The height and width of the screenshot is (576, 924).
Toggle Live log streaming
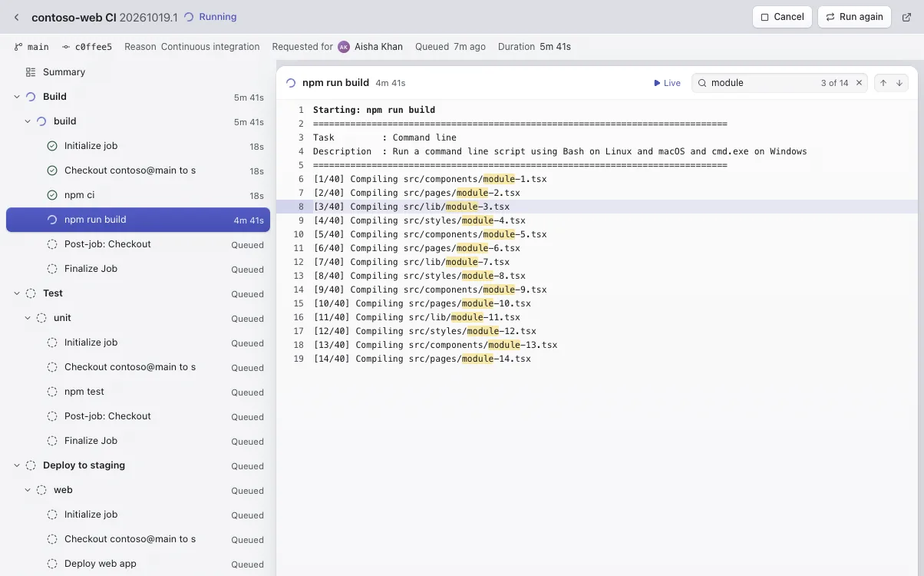(667, 83)
